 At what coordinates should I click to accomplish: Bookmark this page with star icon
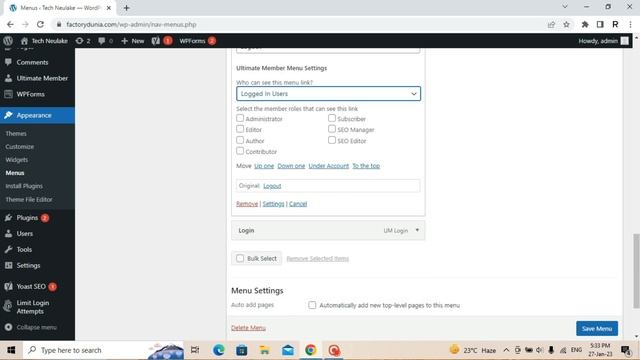566,24
